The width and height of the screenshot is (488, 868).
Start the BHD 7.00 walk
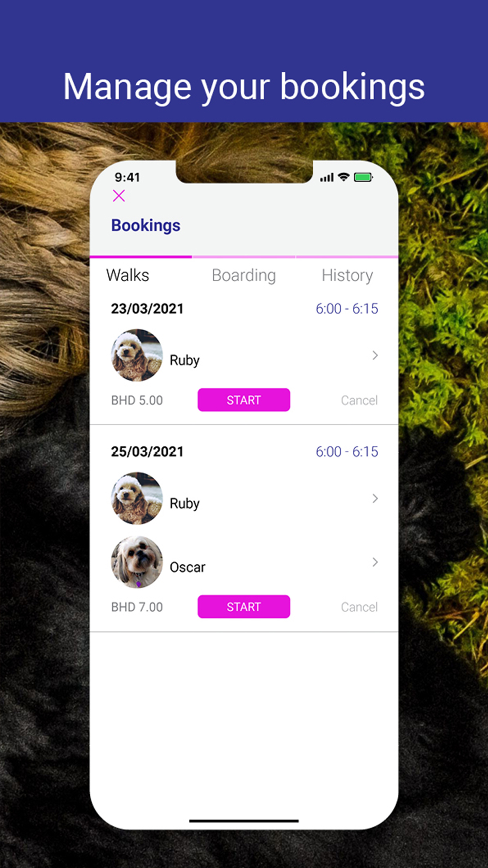(x=244, y=607)
